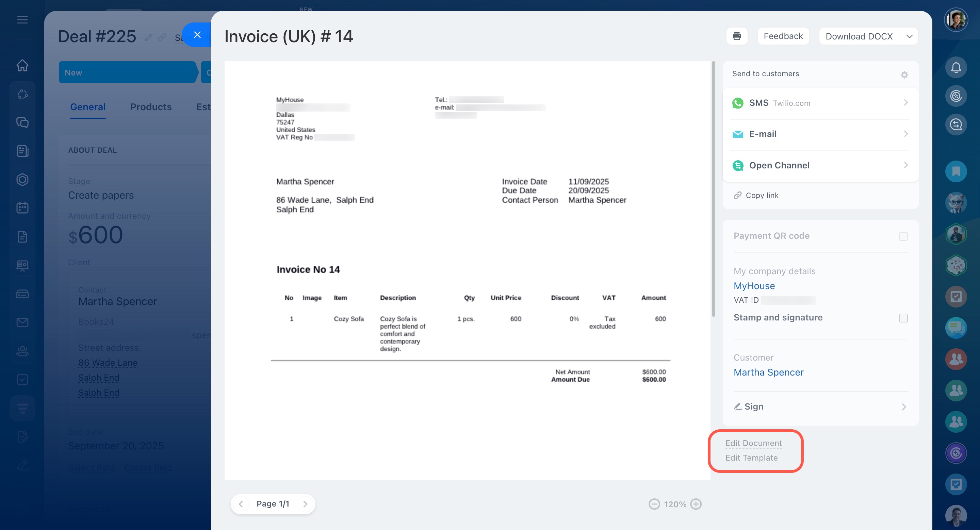Open the hamburger main menu

[x=22, y=19]
